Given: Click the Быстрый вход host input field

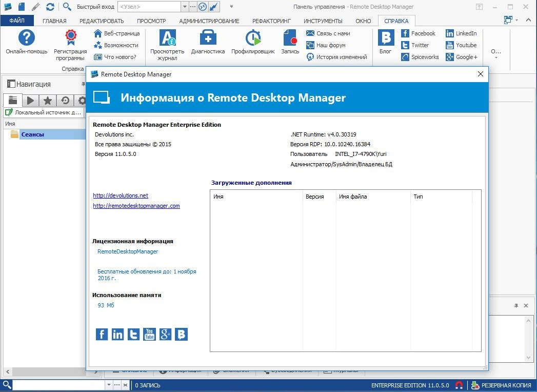Looking at the screenshot, I should 149,7.
